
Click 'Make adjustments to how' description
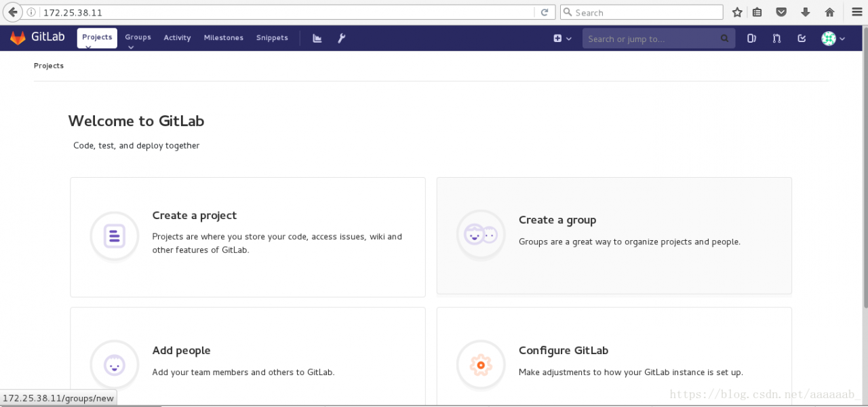click(631, 372)
